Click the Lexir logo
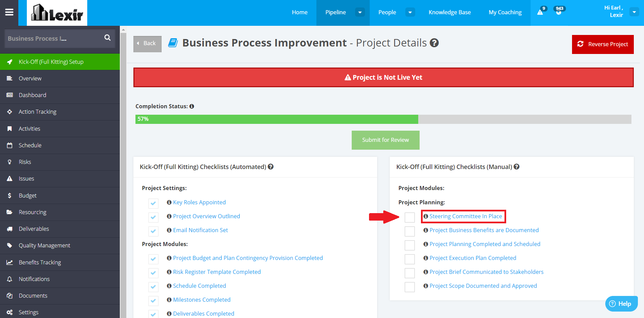 pos(57,13)
